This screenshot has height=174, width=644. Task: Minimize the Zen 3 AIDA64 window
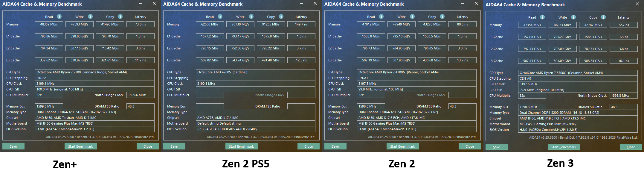[x=624, y=4]
